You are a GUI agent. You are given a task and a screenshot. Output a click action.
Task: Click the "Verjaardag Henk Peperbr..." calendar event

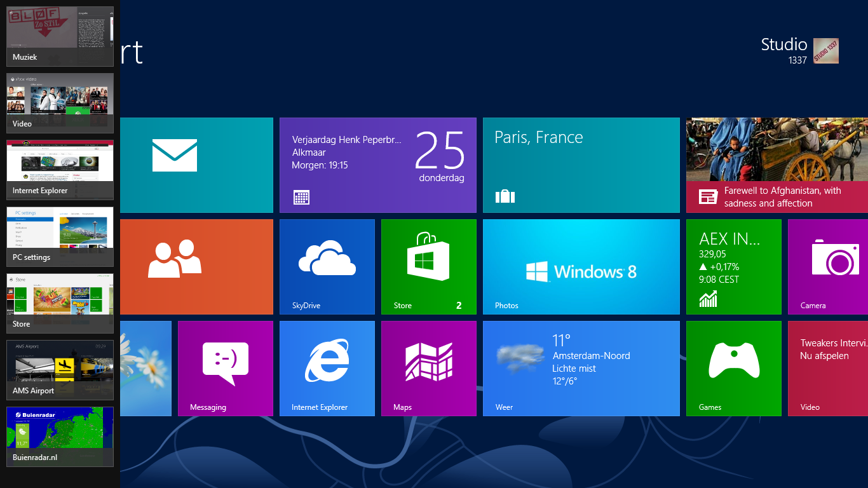click(347, 140)
